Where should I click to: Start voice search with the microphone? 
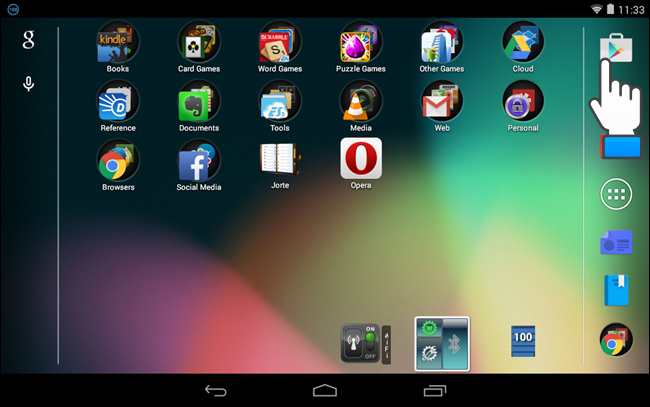pyautogui.click(x=28, y=84)
